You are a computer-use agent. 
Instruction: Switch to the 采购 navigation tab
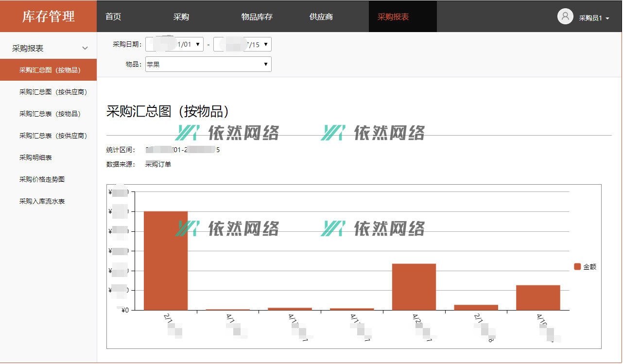[181, 17]
